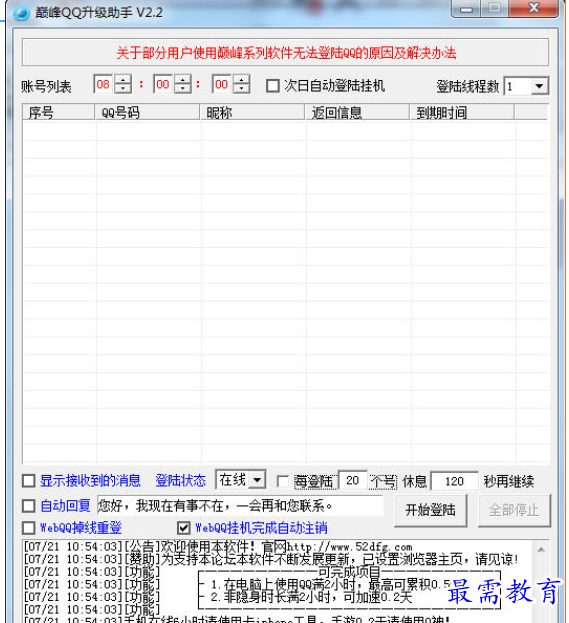Click the 开始登陆 button

(431, 510)
